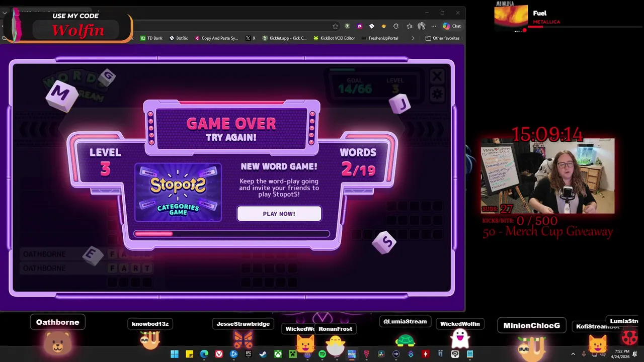
Task: Open Epic Games Launcher from the taskbar
Action: point(248,354)
